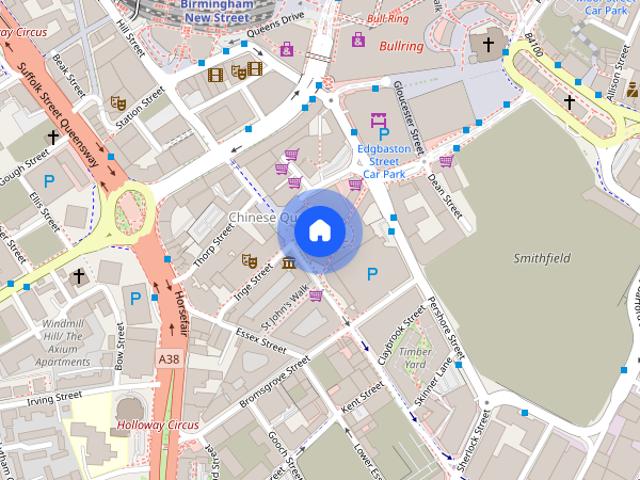Click the parking icon beside Horsefair
This screenshot has height=480, width=640.
coord(135,297)
